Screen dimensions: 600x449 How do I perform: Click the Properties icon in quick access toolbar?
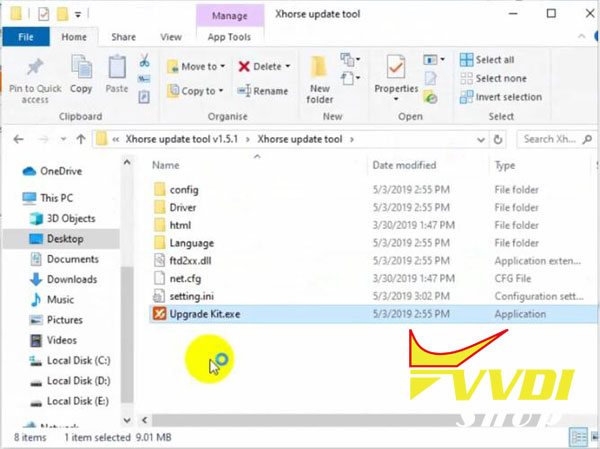click(x=43, y=15)
